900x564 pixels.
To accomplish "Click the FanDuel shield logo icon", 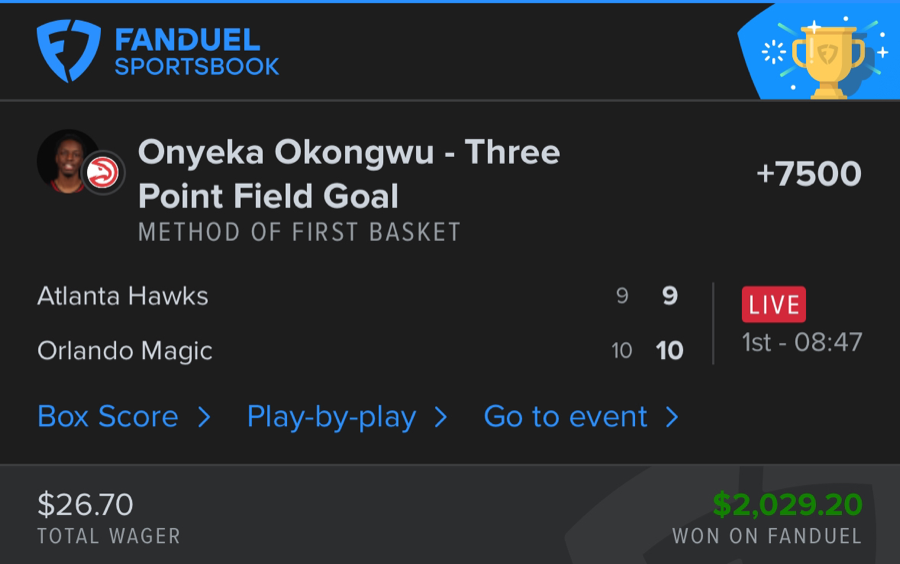I will tap(69, 51).
